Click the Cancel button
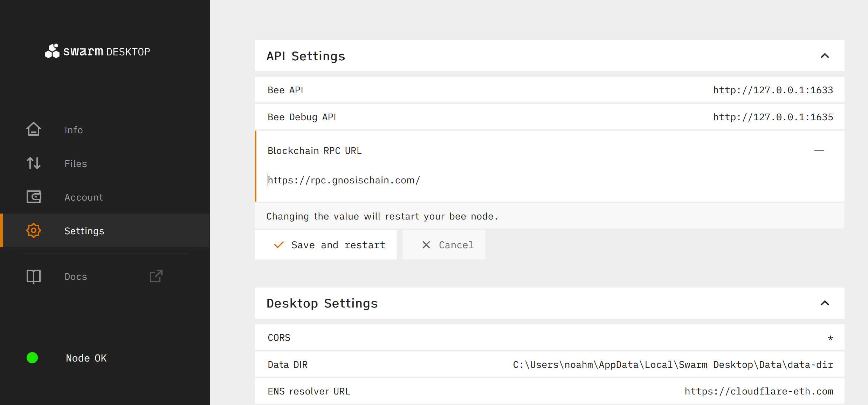Image resolution: width=868 pixels, height=405 pixels. 444,245
